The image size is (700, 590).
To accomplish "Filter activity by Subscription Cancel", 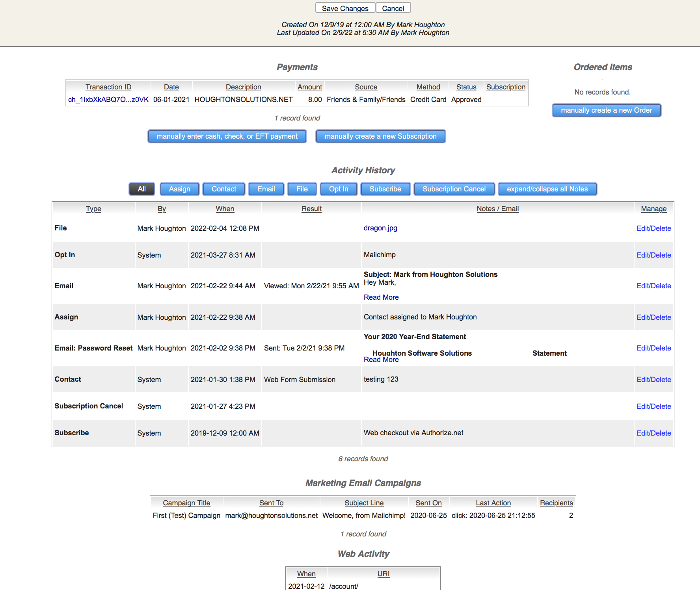I will pos(454,189).
